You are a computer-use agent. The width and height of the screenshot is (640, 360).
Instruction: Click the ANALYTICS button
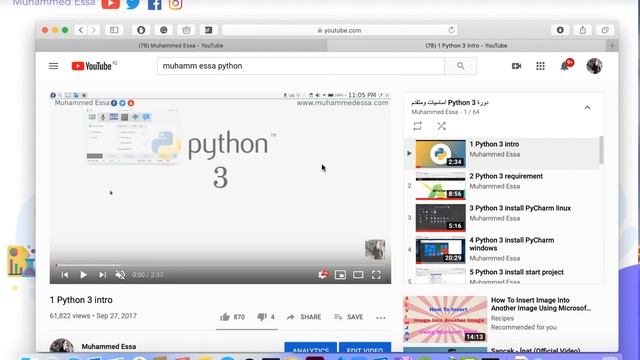[311, 347]
